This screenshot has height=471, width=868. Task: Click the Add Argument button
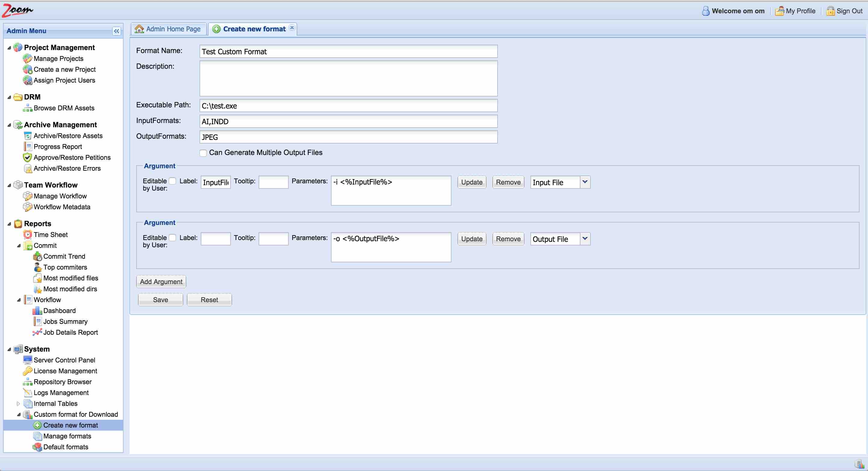click(161, 282)
